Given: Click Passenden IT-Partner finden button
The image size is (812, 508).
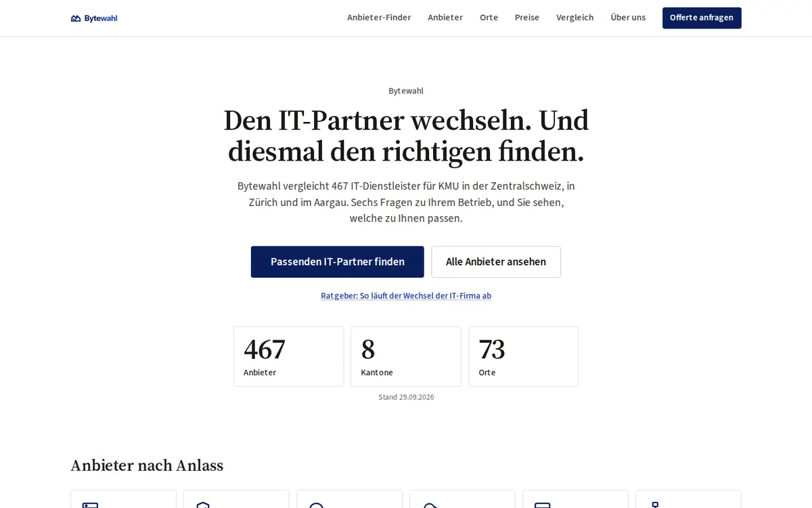Looking at the screenshot, I should 338,261.
